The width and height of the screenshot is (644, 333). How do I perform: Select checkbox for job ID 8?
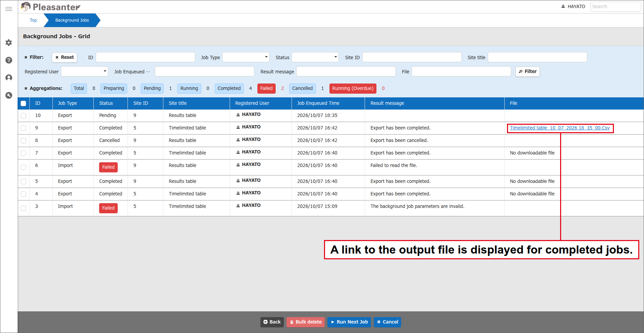point(23,141)
